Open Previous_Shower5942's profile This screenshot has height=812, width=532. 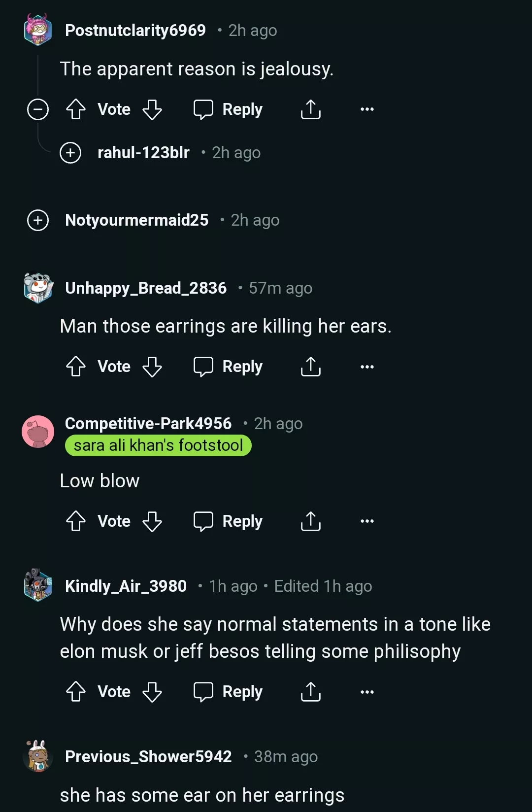click(149, 756)
